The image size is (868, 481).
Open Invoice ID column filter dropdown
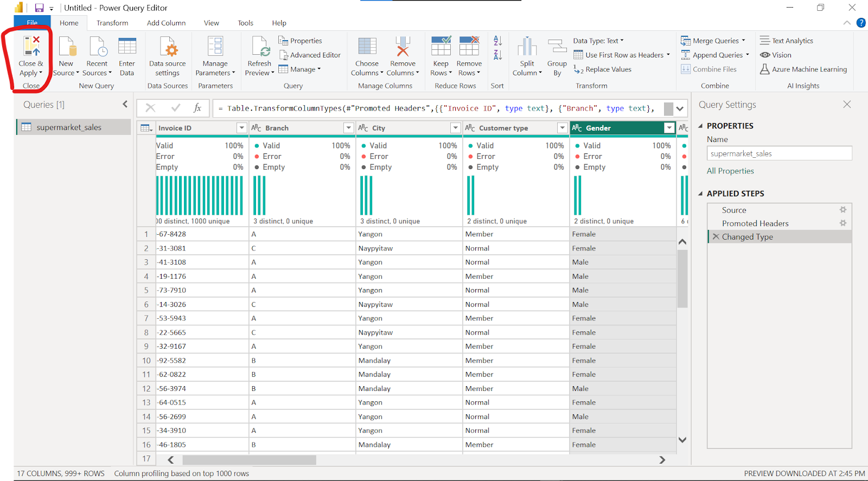click(x=241, y=128)
